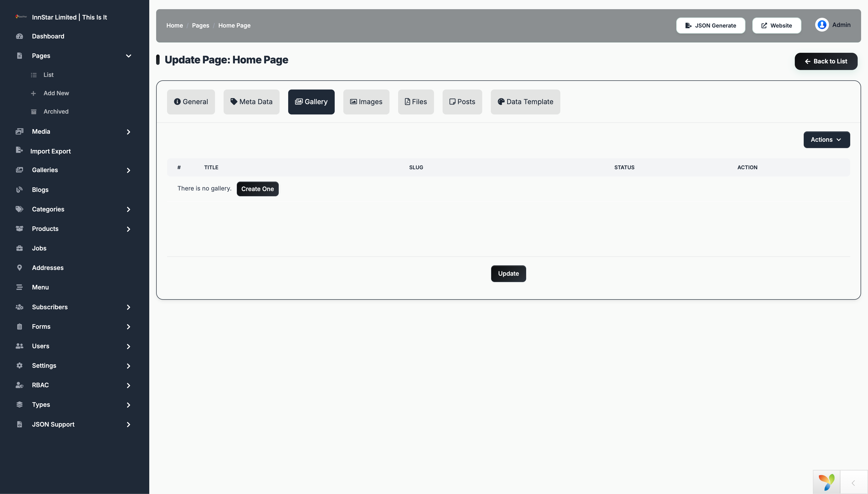This screenshot has height=494, width=868.
Task: Open the Images tab
Action: pyautogui.click(x=366, y=102)
